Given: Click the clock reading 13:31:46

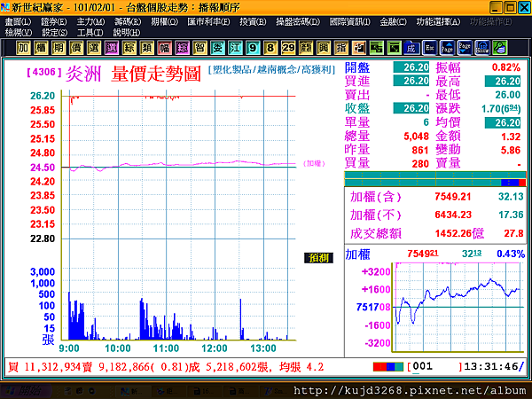Looking at the screenshot, I should pyautogui.click(x=491, y=366).
